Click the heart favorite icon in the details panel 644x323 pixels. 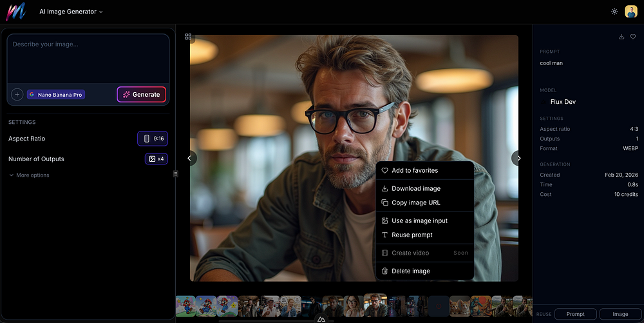pyautogui.click(x=633, y=37)
